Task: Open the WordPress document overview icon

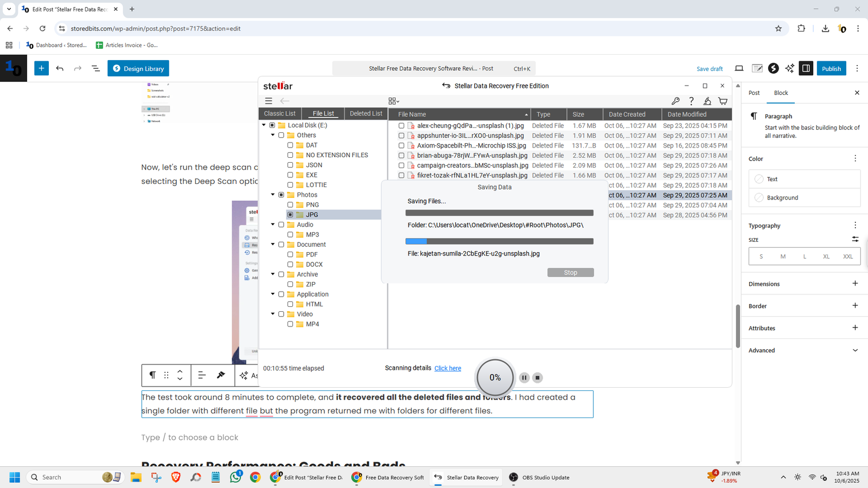Action: (x=95, y=68)
